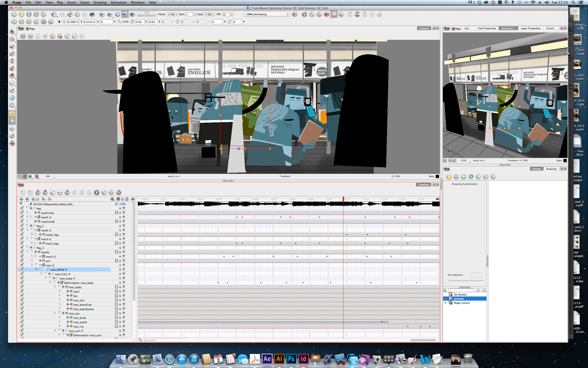The width and height of the screenshot is (588, 368).
Task: Collapse the man6-G group triangle
Action: [32, 230]
